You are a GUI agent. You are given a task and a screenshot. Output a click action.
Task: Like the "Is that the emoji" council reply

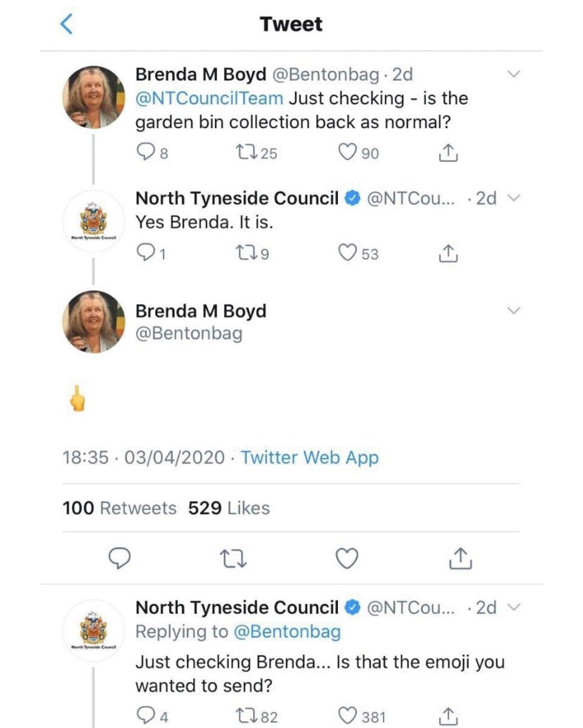click(347, 716)
